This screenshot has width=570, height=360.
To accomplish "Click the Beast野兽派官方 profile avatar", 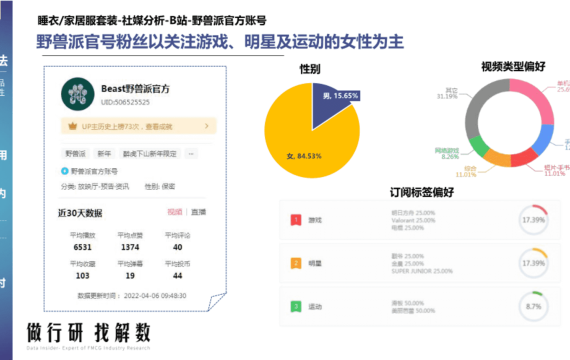I will pyautogui.click(x=77, y=94).
